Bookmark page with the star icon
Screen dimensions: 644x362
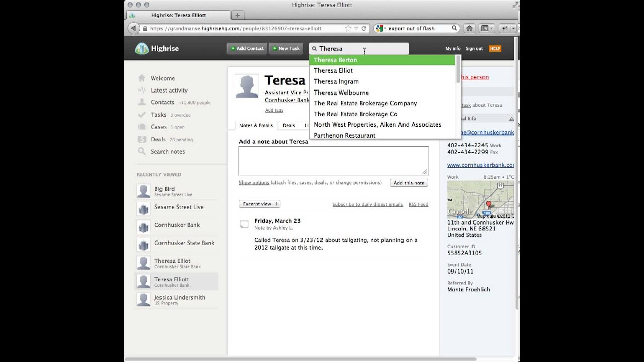point(348,29)
